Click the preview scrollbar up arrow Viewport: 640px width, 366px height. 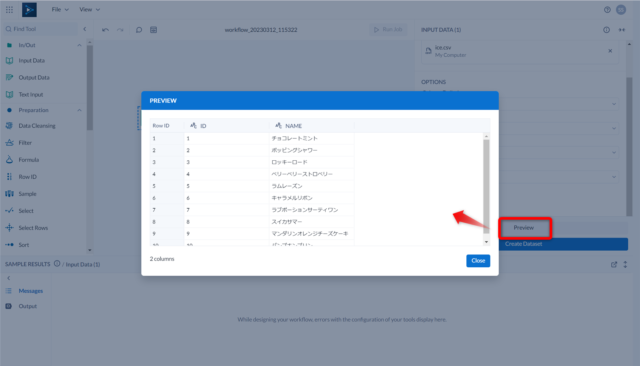point(486,136)
